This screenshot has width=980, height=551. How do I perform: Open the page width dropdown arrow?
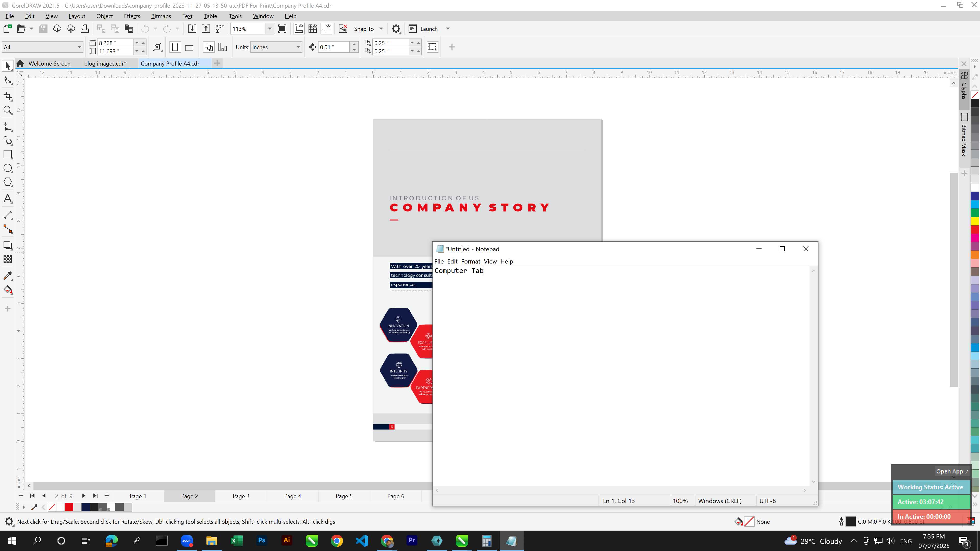(137, 43)
